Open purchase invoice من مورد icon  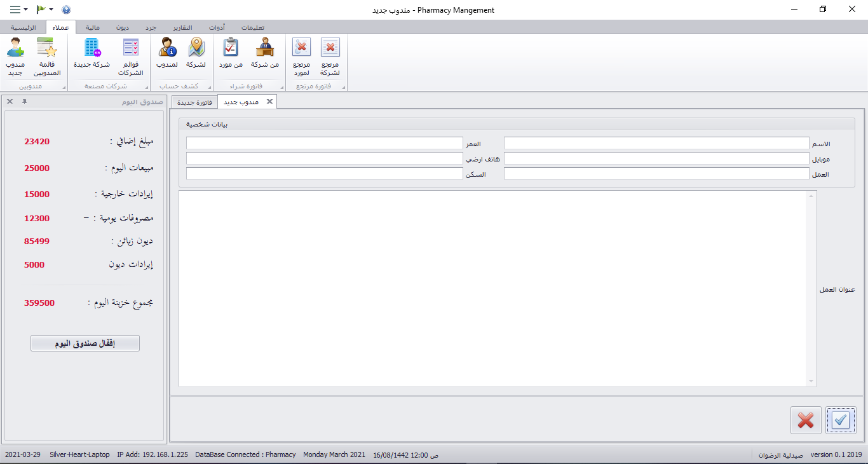231,48
